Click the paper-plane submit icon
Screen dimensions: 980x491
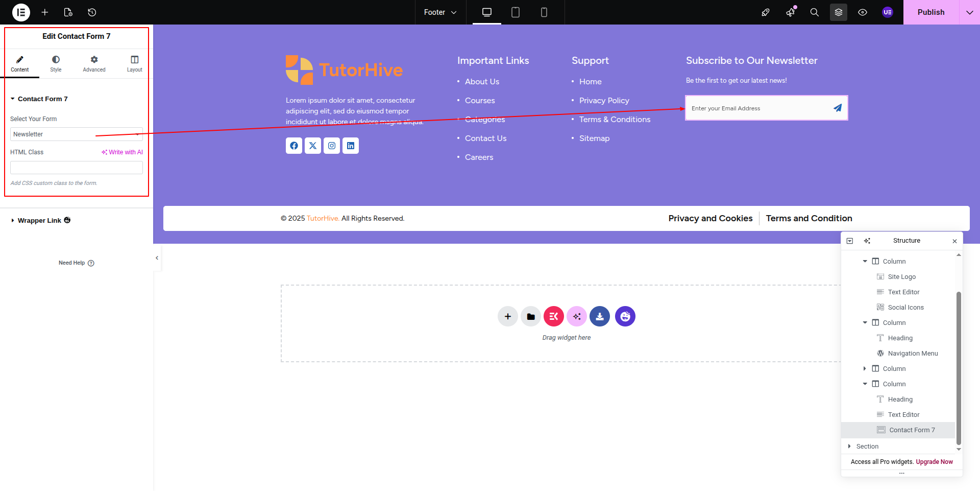pos(837,108)
